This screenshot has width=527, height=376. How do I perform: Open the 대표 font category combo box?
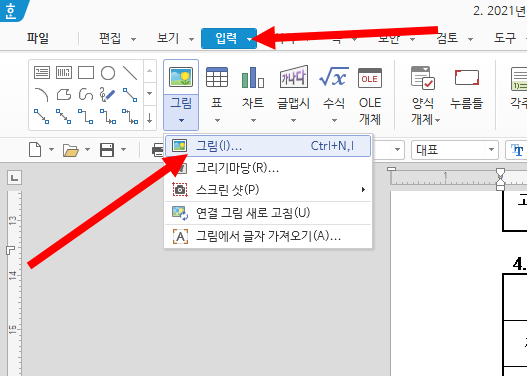[454, 150]
